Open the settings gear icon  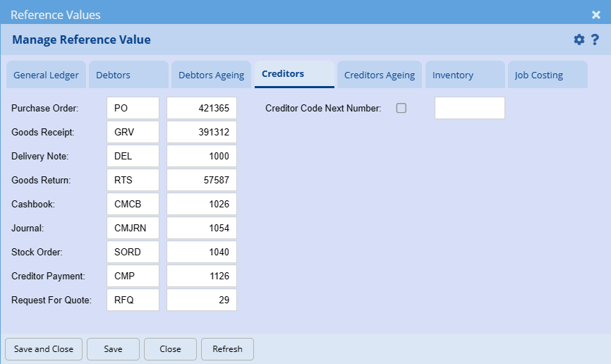(579, 40)
